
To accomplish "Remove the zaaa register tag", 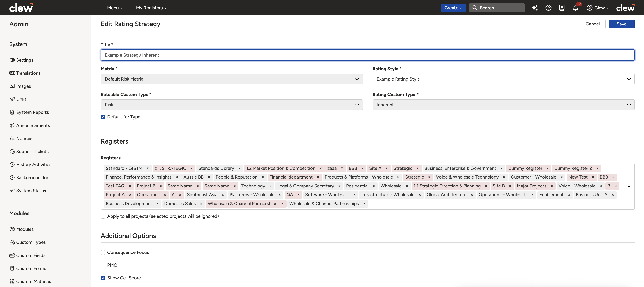I will pyautogui.click(x=342, y=168).
